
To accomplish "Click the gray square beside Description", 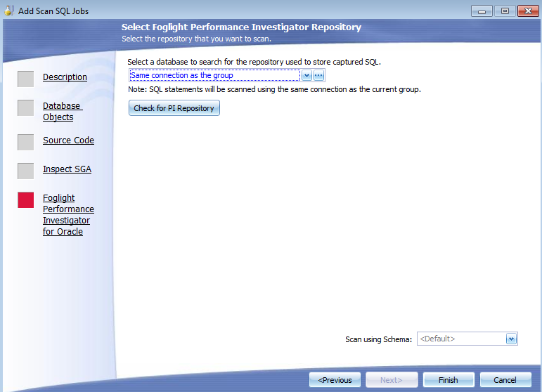I will (25, 79).
